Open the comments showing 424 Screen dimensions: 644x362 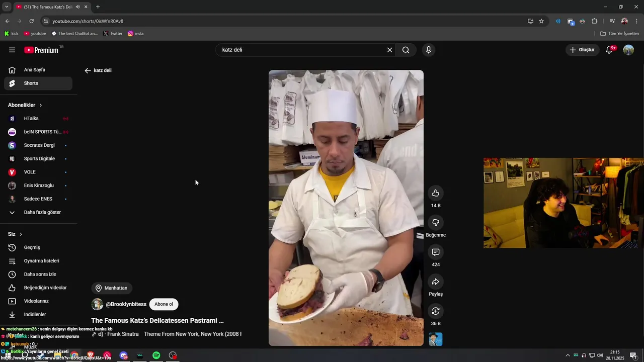(x=436, y=252)
